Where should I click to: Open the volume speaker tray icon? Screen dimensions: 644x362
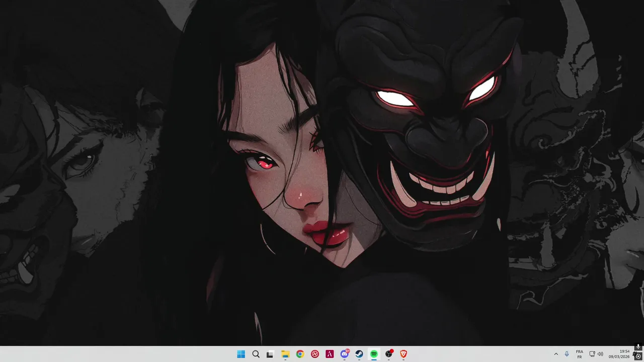pos(600,354)
